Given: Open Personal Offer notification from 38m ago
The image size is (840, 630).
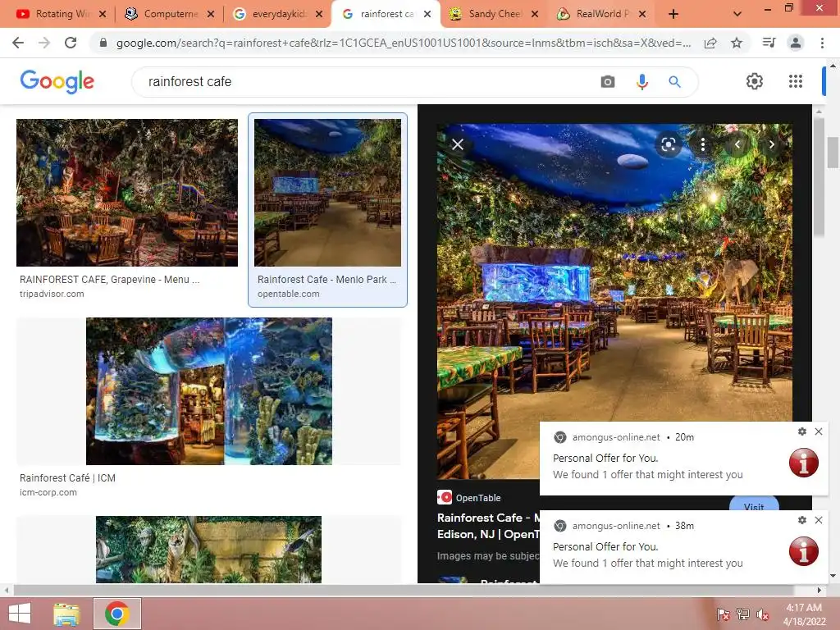Looking at the screenshot, I should (x=684, y=547).
